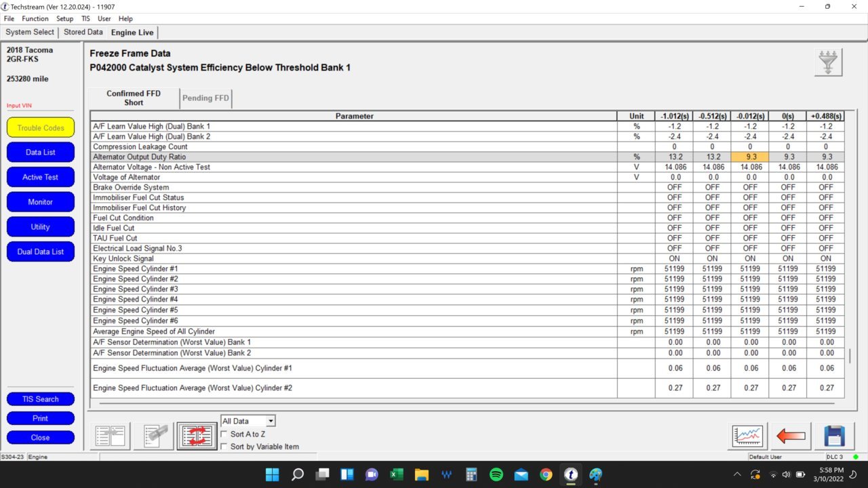
Task: Click the filter funnel icon
Action: pyautogui.click(x=828, y=62)
